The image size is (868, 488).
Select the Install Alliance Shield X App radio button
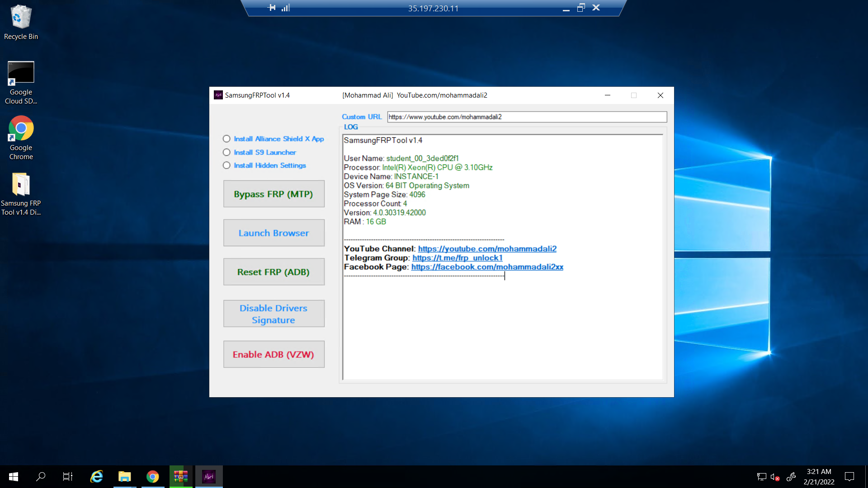(226, 138)
